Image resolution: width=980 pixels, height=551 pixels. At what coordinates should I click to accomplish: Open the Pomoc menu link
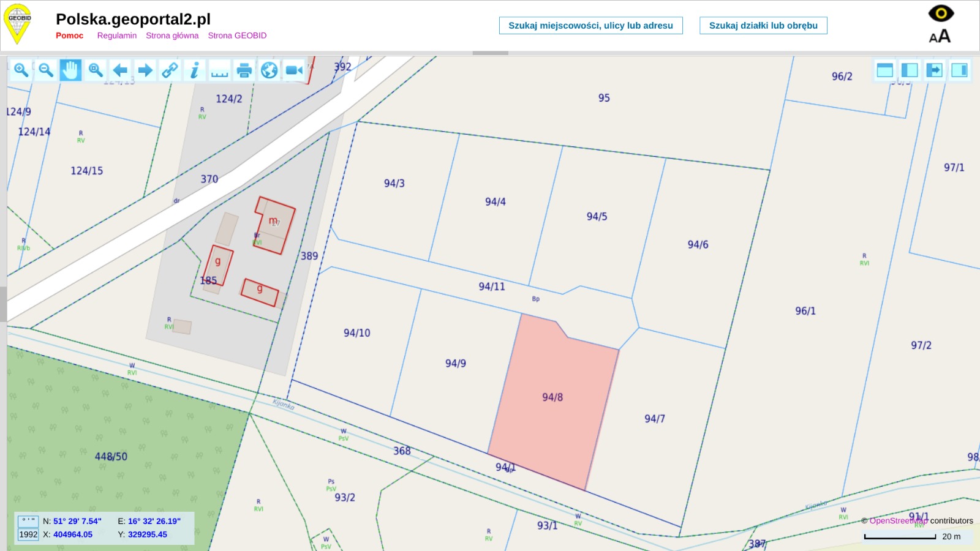pos(69,36)
